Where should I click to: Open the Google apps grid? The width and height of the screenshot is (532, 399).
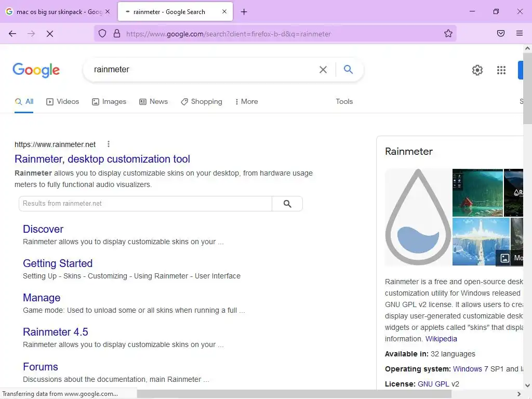tap(501, 70)
